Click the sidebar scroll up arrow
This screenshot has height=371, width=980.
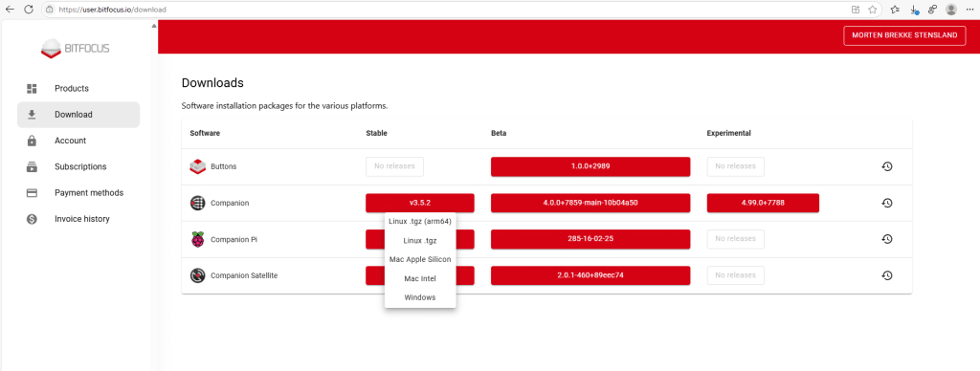coord(154,26)
